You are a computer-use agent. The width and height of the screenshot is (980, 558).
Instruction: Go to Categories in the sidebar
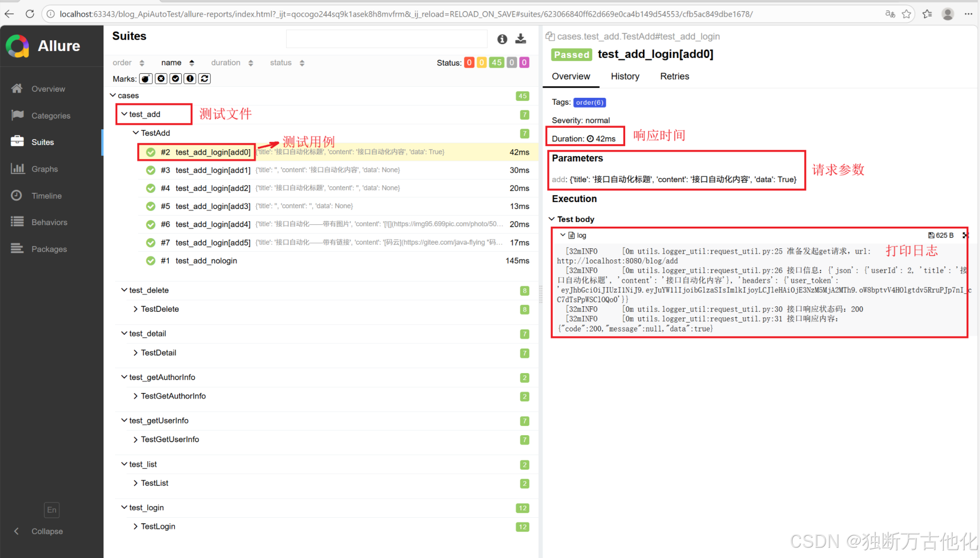point(51,116)
